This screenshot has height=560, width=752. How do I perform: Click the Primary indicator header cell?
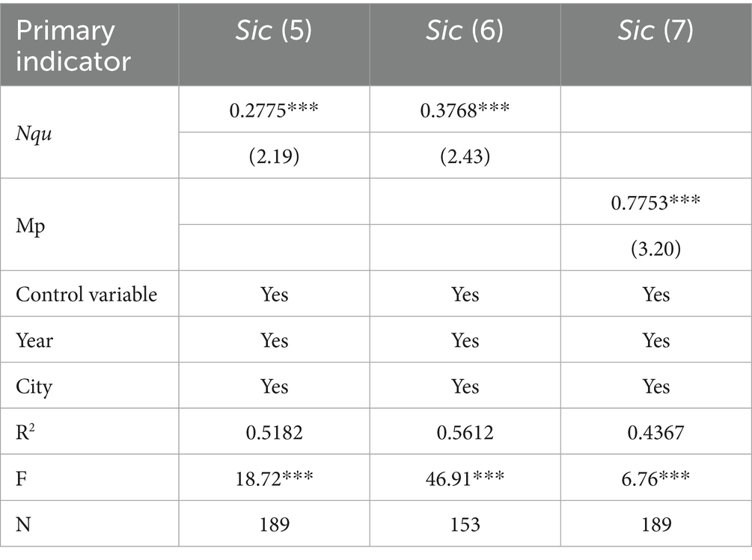click(x=74, y=44)
